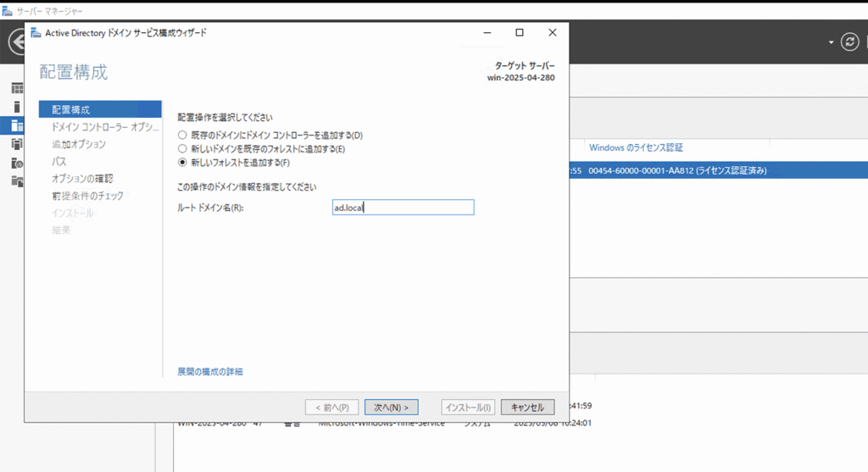This screenshot has width=868, height=472.
Task: Click the root domain name field
Action: [x=403, y=208]
